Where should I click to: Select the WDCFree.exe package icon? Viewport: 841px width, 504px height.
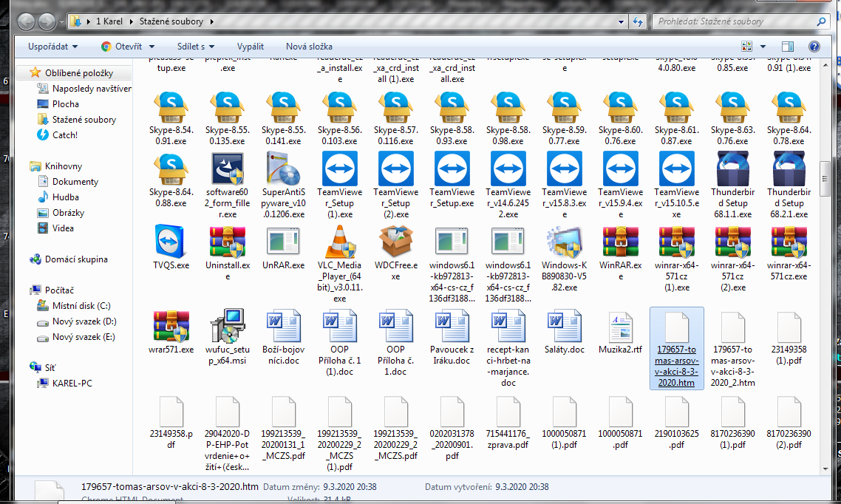click(395, 243)
